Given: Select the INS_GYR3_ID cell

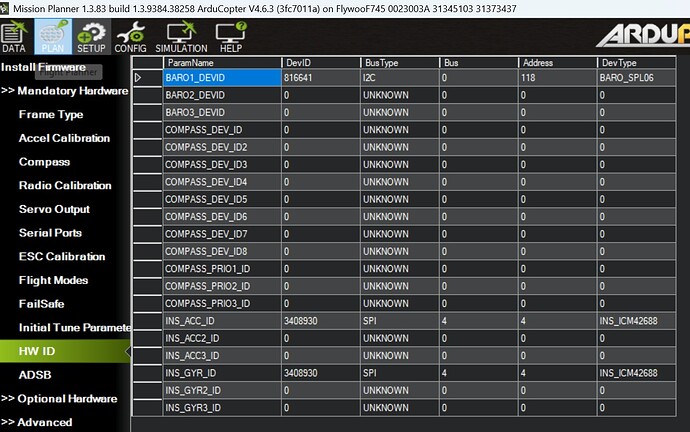Looking at the screenshot, I should pyautogui.click(x=222, y=408).
